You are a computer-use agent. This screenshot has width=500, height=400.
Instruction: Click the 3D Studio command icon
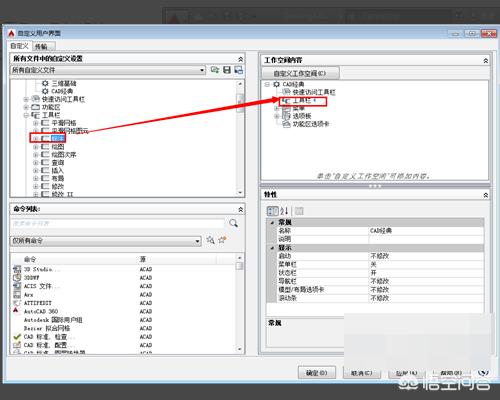click(x=17, y=269)
